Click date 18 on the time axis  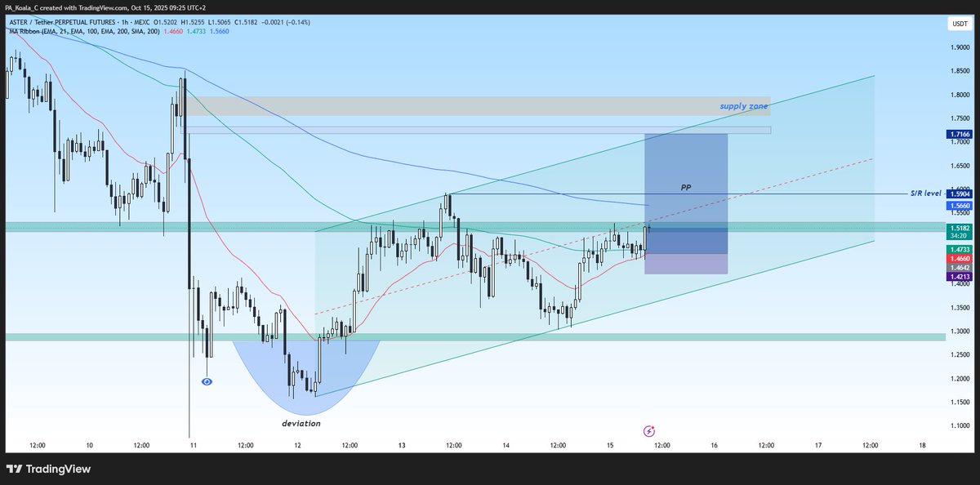[x=922, y=446]
